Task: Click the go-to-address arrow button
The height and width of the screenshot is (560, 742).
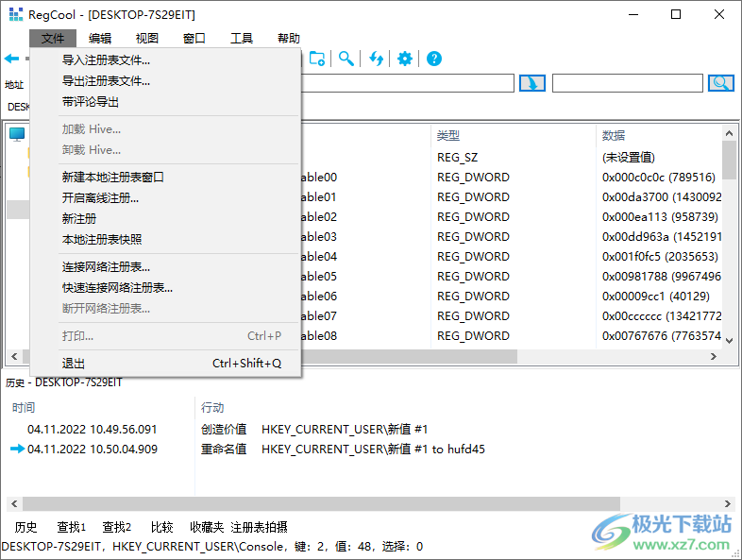Action: pos(532,83)
